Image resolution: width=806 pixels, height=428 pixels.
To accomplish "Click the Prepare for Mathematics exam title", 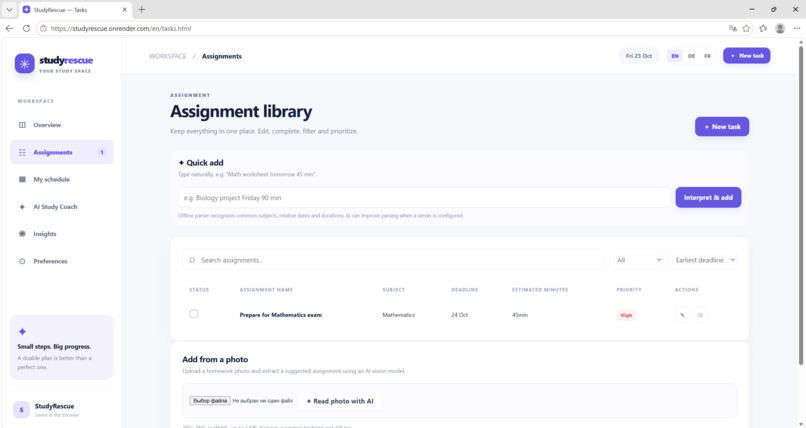I will 281,315.
